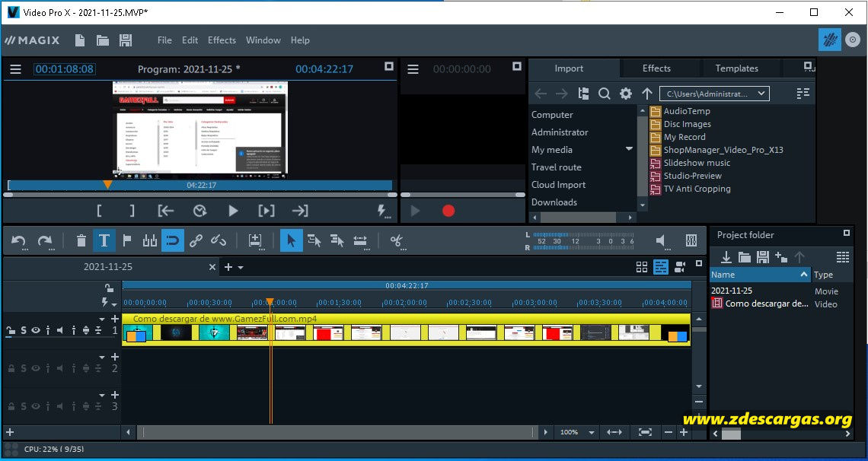Viewport: 868px width, 461px height.
Task: Open a project via the top folder icon
Action: pos(103,40)
